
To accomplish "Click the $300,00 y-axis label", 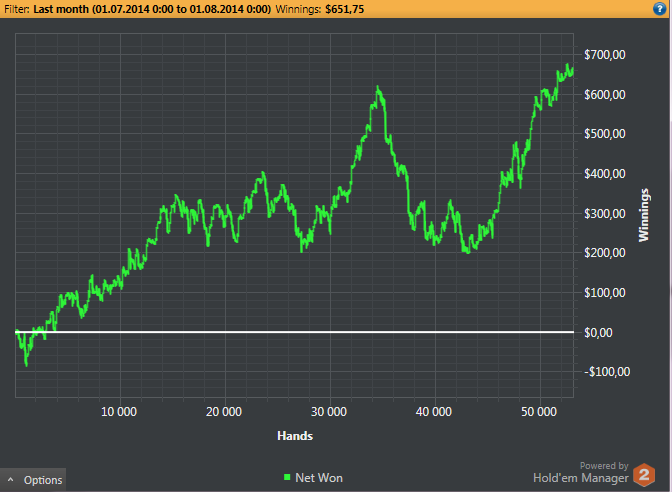I will coord(605,213).
